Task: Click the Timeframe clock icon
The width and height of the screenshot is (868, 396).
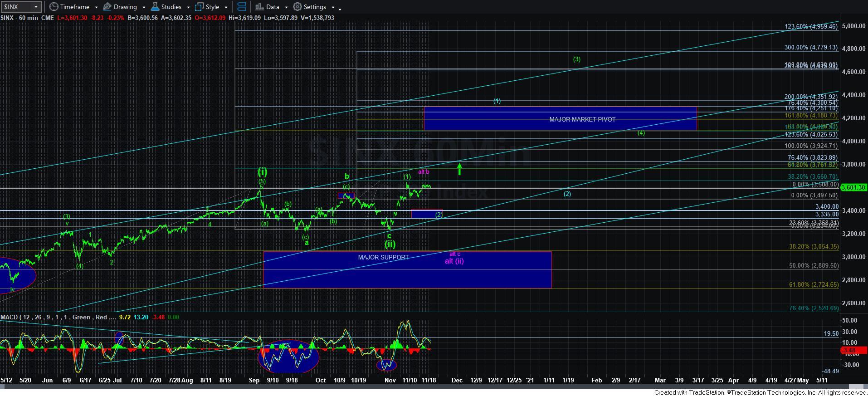Action: coord(54,7)
